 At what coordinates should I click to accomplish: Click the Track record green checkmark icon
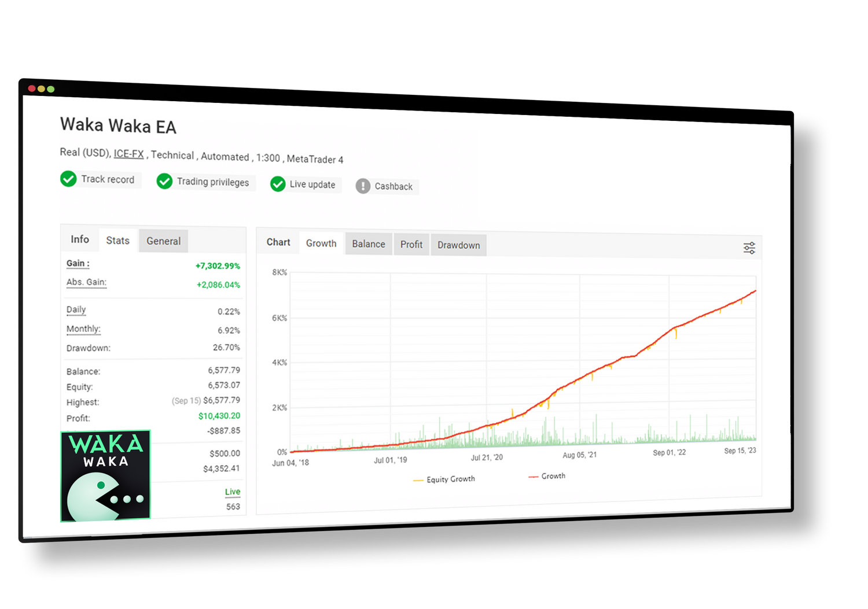[x=68, y=179]
